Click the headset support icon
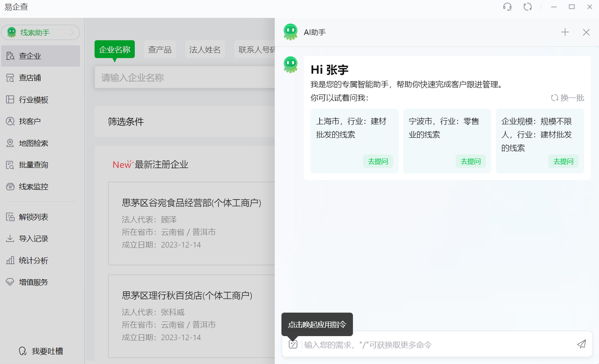 [x=507, y=7]
